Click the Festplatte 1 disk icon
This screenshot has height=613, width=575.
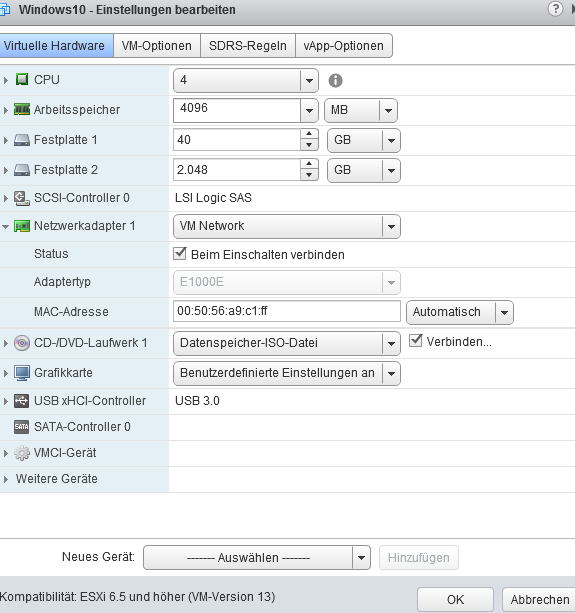click(x=22, y=140)
